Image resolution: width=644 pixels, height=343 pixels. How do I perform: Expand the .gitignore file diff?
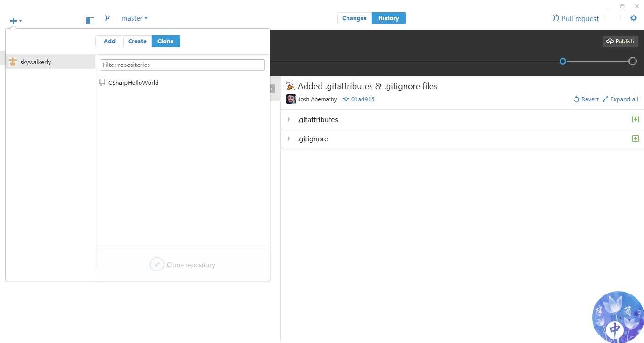(x=289, y=139)
